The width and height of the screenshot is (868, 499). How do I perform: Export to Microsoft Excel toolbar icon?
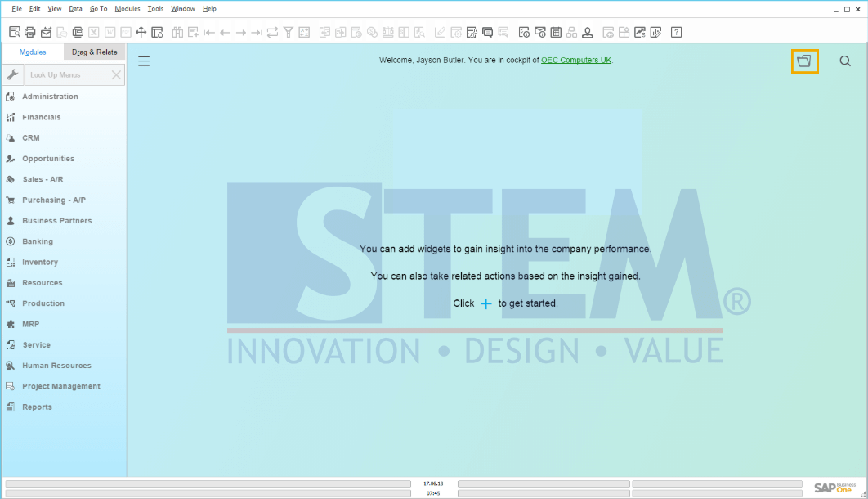point(93,32)
